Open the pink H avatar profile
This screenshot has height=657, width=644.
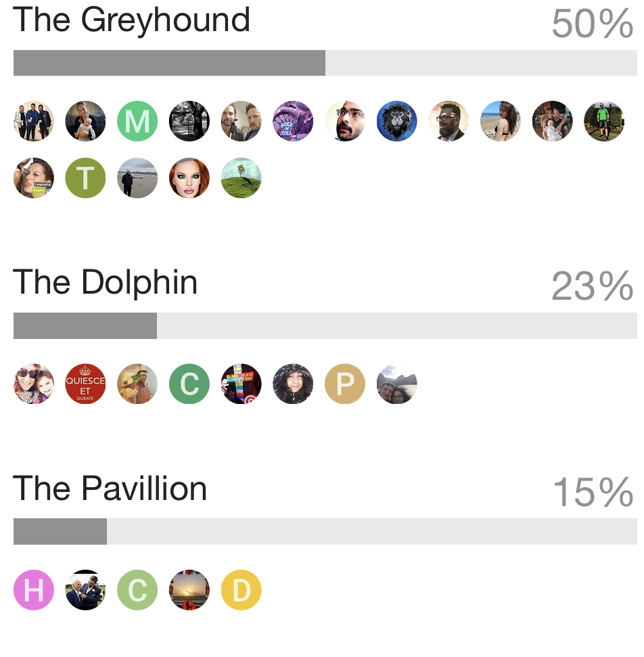34,590
